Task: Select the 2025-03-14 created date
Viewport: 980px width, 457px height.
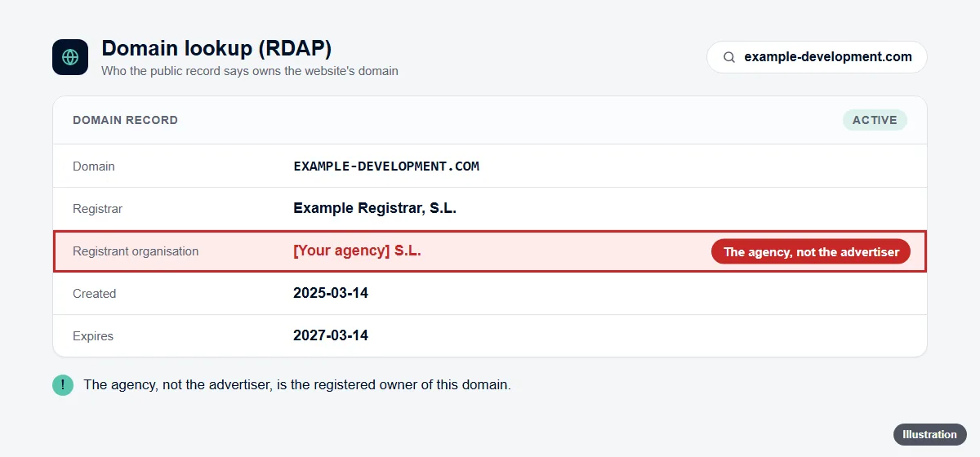Action: (331, 293)
